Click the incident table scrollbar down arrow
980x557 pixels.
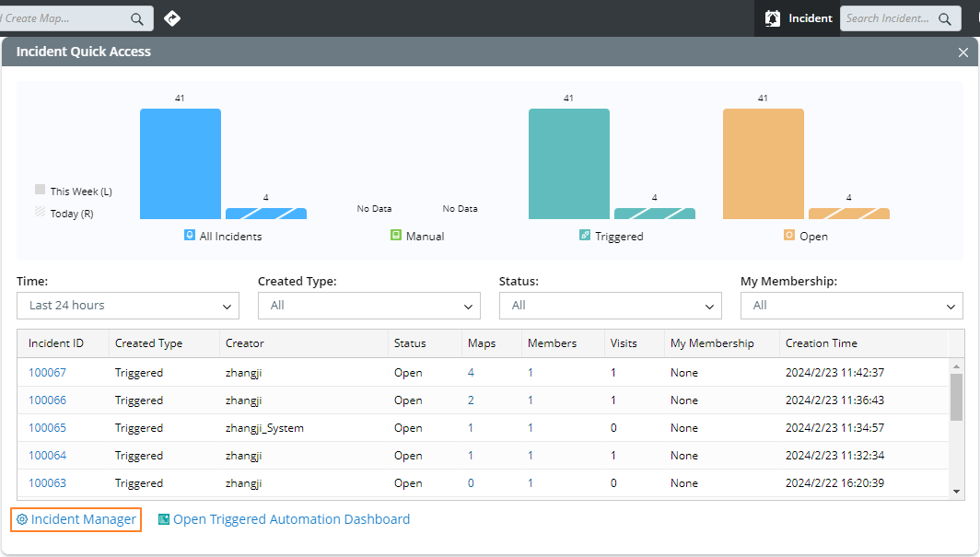click(x=957, y=492)
